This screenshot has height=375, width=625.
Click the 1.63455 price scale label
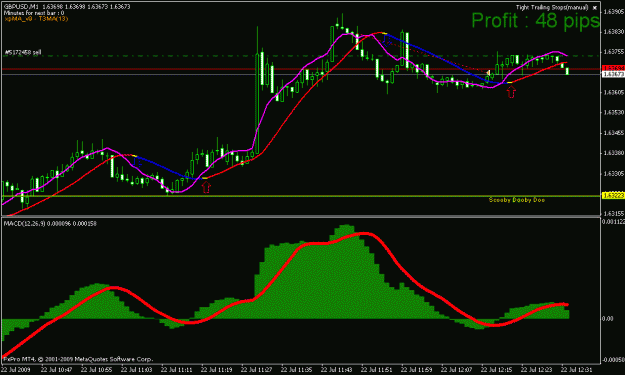coord(613,133)
